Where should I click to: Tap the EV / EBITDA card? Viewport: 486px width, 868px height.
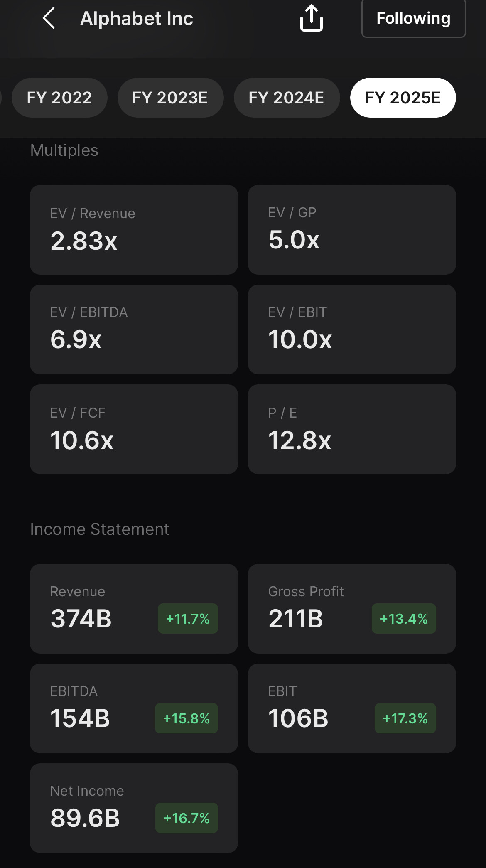pyautogui.click(x=134, y=329)
